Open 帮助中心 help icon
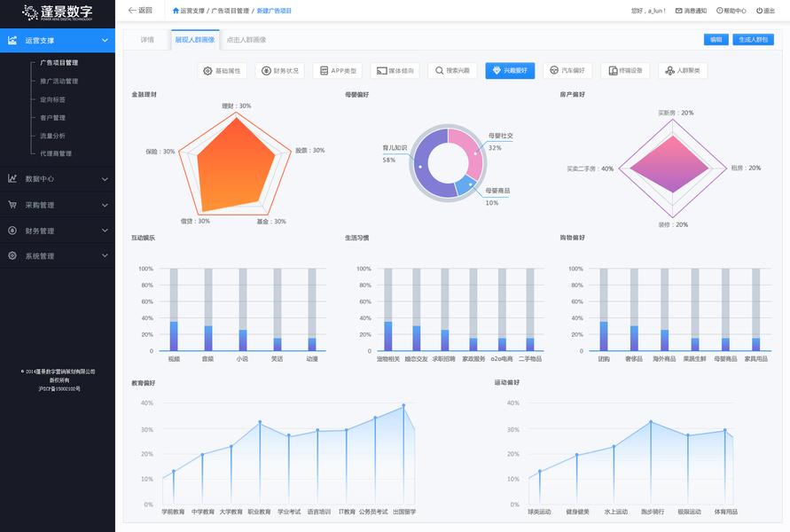The width and height of the screenshot is (790, 532). pyautogui.click(x=719, y=11)
